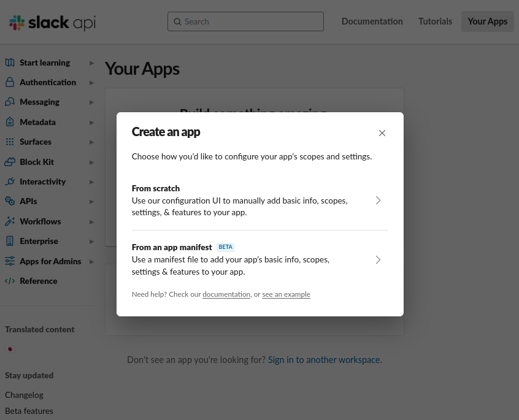The height and width of the screenshot is (420, 519).
Task: Click the Authentication lock icon
Action: pyautogui.click(x=10, y=82)
